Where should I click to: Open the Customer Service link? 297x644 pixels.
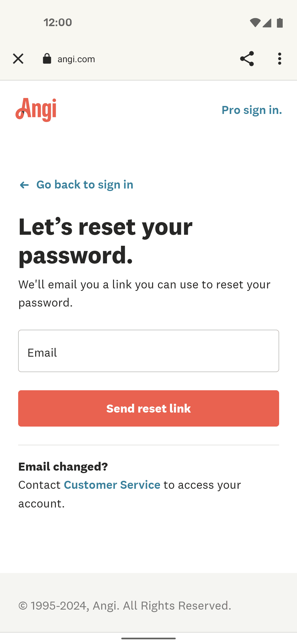(x=112, y=485)
